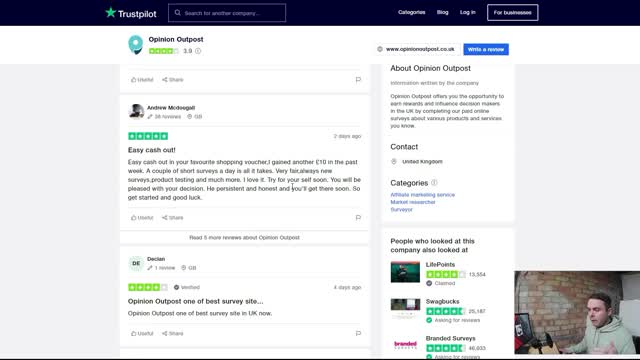
Task: Click the For businesses button
Action: click(x=512, y=13)
